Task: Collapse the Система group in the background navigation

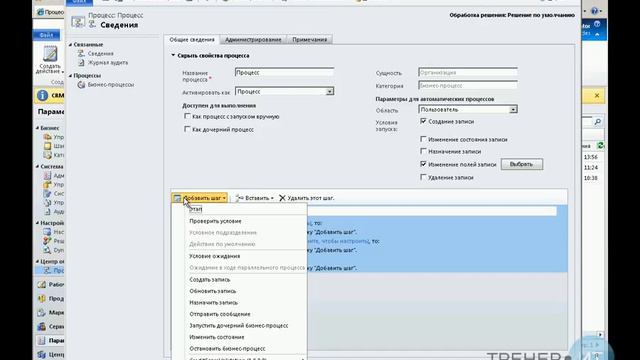Action: tap(37, 167)
